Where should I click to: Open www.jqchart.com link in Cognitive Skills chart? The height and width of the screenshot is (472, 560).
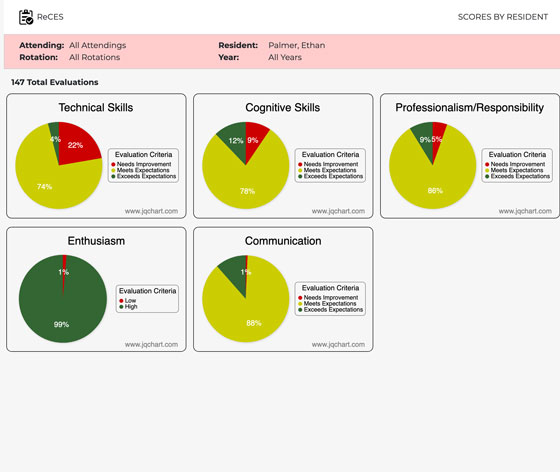coord(338,211)
